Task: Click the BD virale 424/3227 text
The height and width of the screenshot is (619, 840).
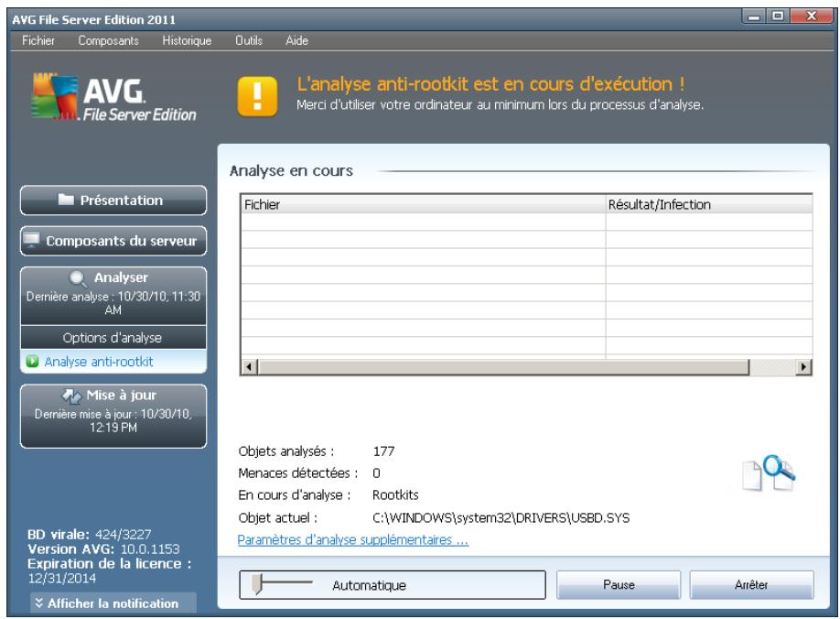Action: click(90, 535)
